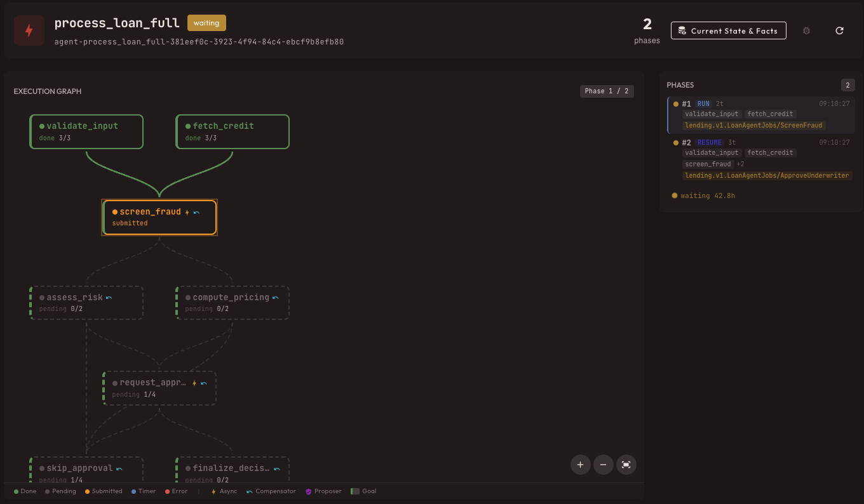Image resolution: width=864 pixels, height=504 pixels.
Task: Click the compute_pricing node
Action: pos(233,302)
